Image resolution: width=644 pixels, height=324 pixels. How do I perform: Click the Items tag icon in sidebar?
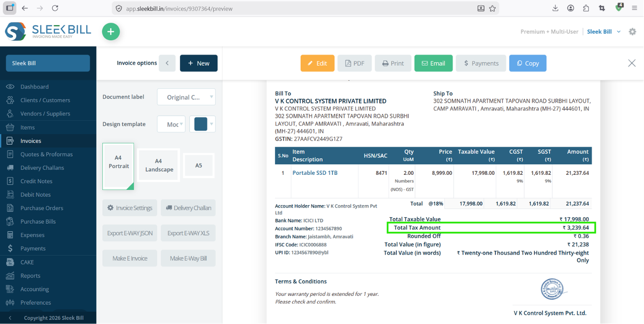(x=10, y=127)
